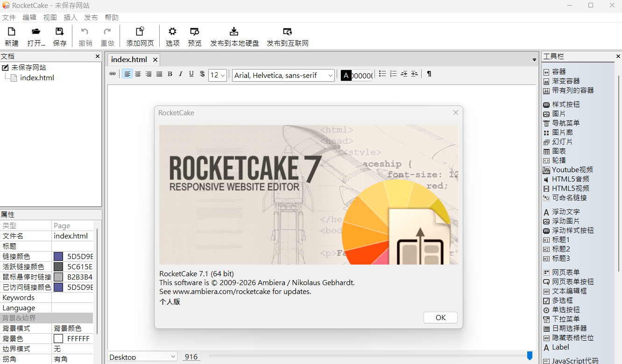The image size is (622, 364).
Task: Open the Arial font family dropdown
Action: pyautogui.click(x=283, y=75)
